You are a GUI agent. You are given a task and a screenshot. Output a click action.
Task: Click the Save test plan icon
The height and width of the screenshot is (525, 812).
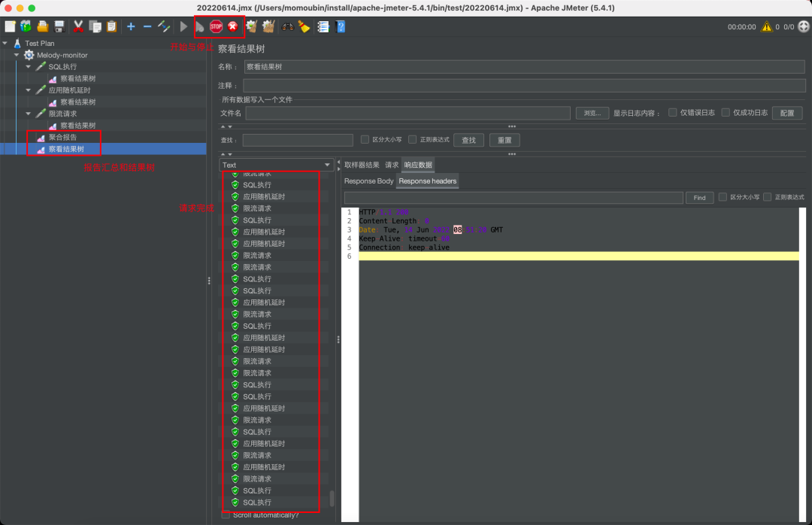coord(59,26)
